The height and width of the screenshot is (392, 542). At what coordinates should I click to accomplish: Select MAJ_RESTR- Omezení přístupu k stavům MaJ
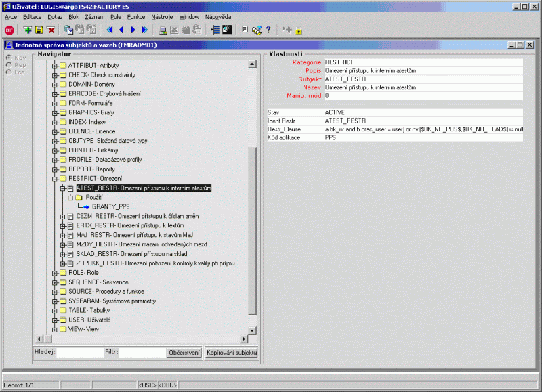(x=135, y=235)
